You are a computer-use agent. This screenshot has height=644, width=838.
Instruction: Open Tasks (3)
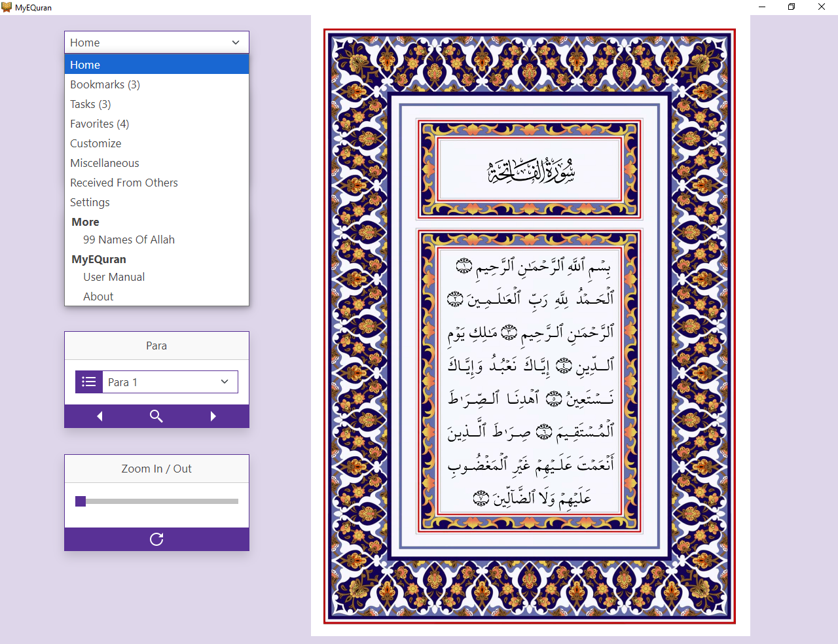pyautogui.click(x=90, y=103)
